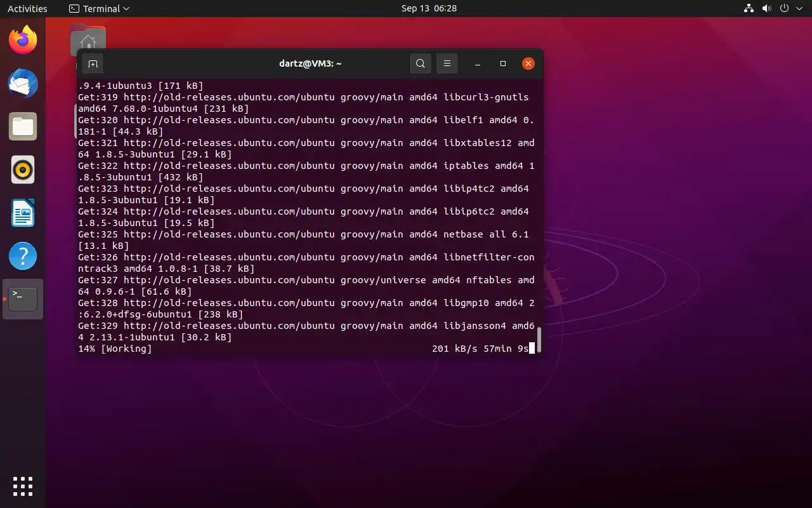Open the terminal search icon

coord(421,63)
